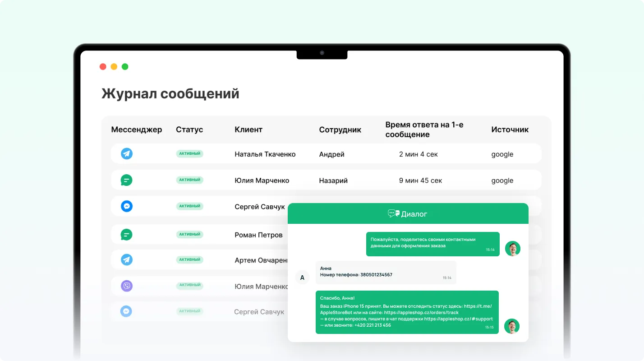Select client name Наталья Ткаченко

click(x=265, y=154)
